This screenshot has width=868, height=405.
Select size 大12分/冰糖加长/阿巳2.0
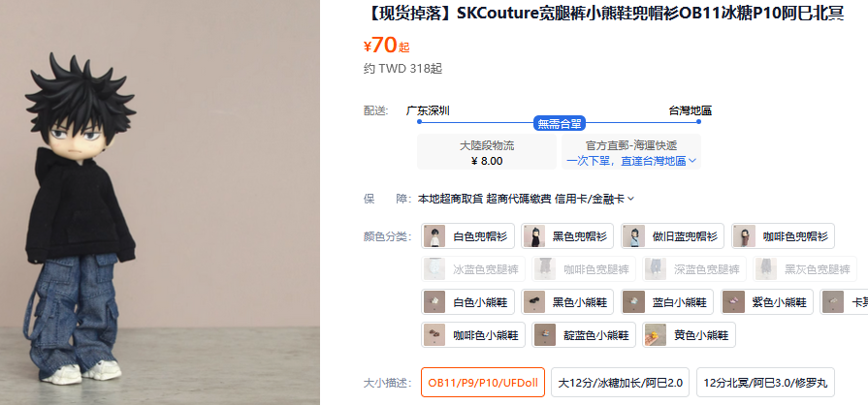pyautogui.click(x=620, y=383)
